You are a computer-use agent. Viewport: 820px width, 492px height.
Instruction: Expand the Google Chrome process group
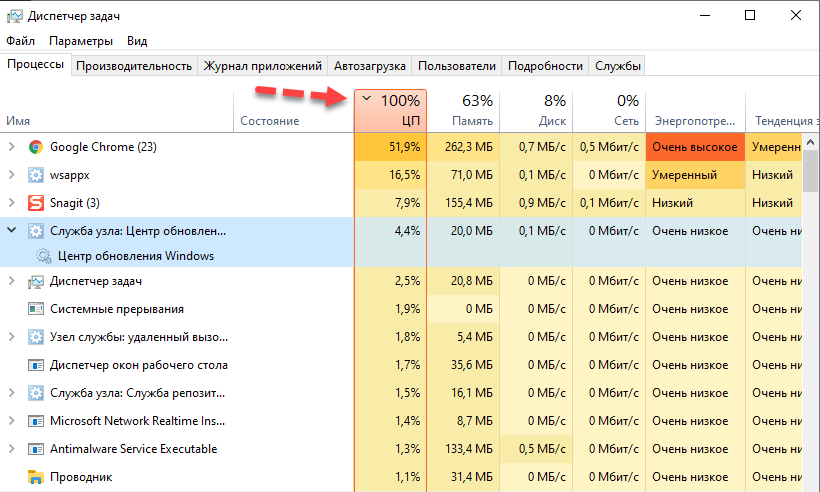coord(12,147)
